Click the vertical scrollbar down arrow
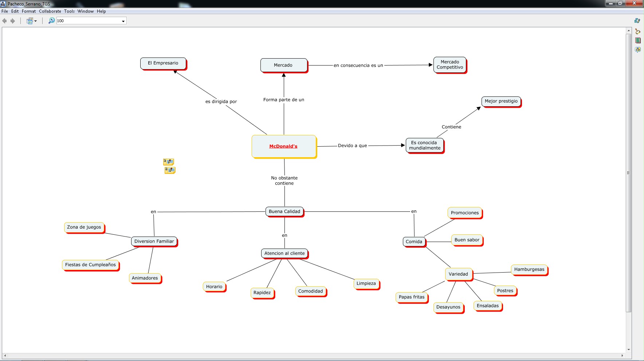 coord(629,349)
